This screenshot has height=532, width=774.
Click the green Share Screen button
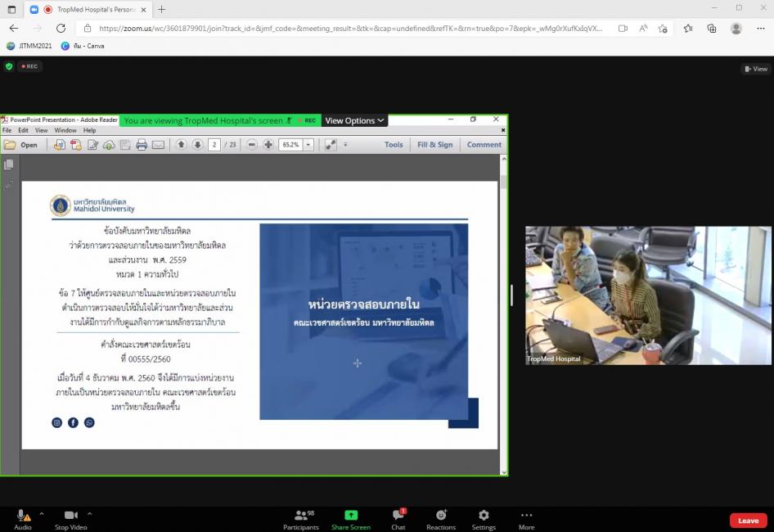[x=351, y=520]
